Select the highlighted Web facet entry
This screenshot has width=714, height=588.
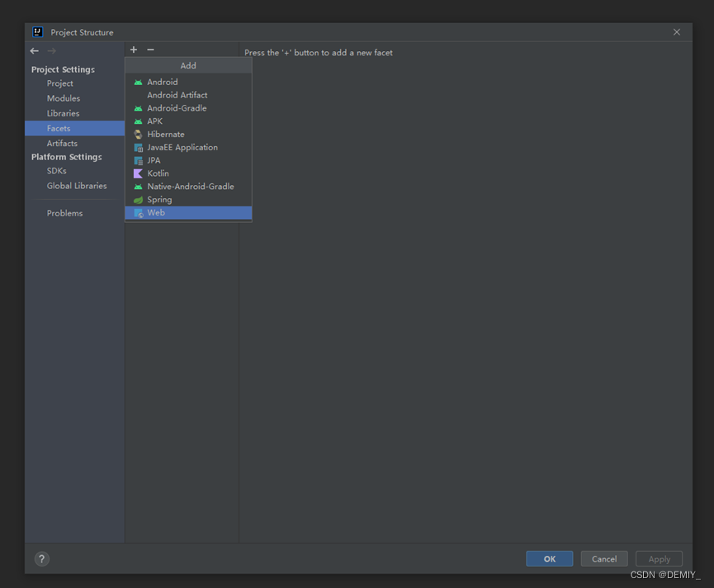(188, 213)
